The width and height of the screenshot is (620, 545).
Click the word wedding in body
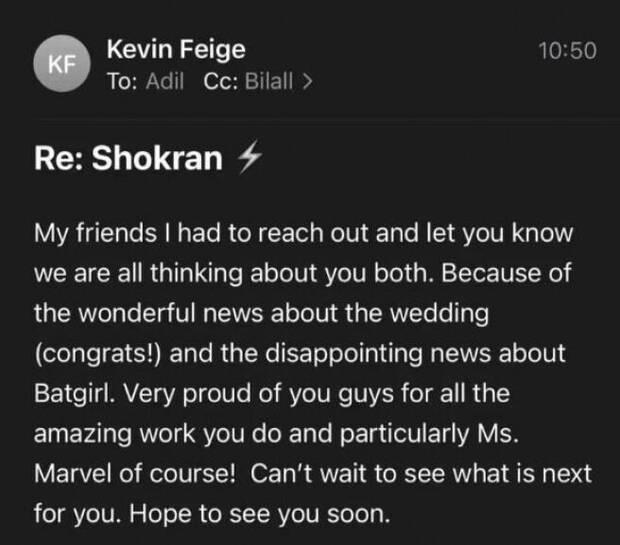(439, 314)
